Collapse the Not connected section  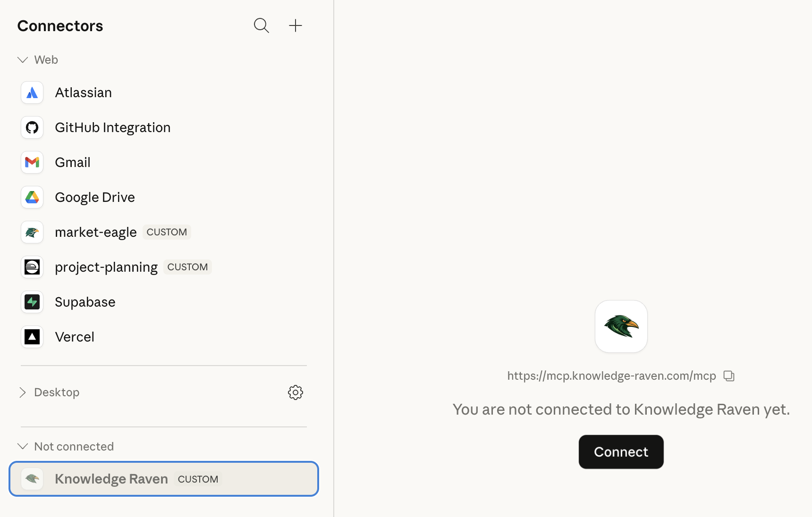pyautogui.click(x=23, y=446)
